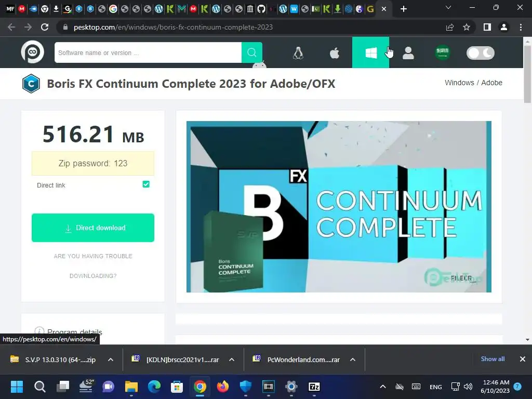Click the PeskTop site logo
The height and width of the screenshot is (399, 532).
tap(33, 52)
